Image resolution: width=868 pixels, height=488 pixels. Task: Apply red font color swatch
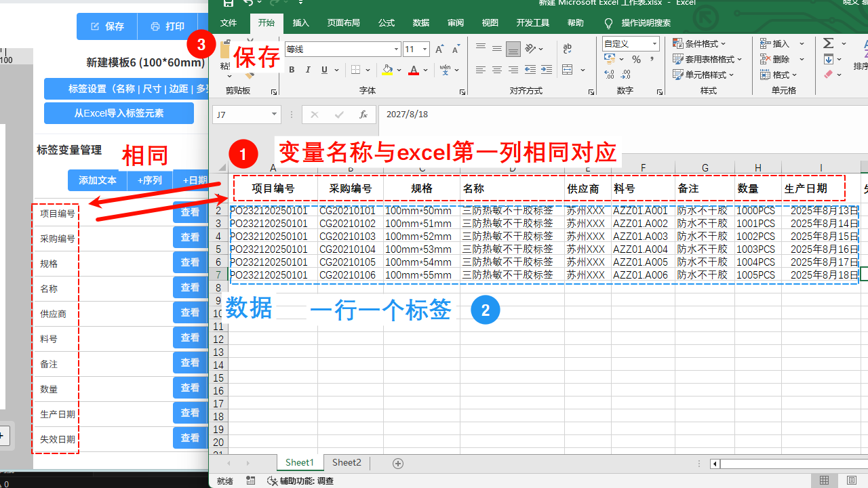(x=414, y=70)
